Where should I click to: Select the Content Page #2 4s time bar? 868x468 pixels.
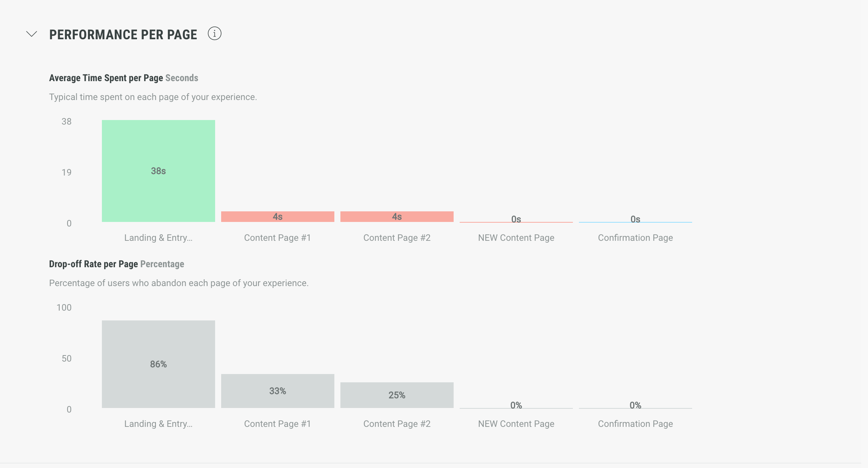click(x=397, y=217)
